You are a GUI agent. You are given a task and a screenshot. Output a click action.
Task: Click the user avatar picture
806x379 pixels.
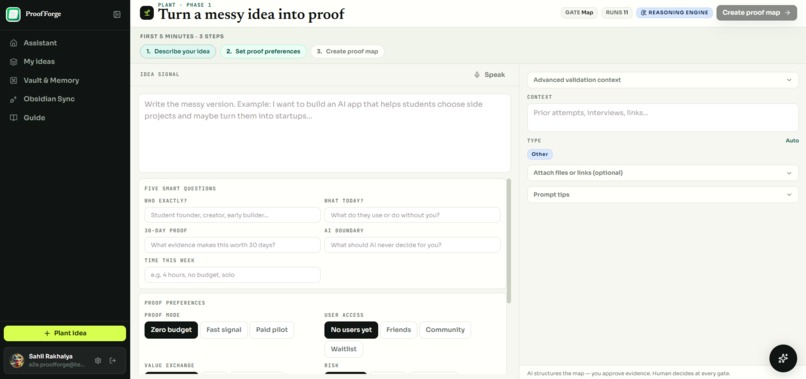coord(17,360)
